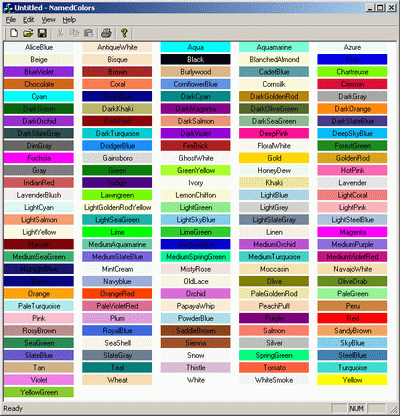Viewport: 400px width, 416px height.
Task: Click the Open folder toolbar icon
Action: (x=28, y=33)
